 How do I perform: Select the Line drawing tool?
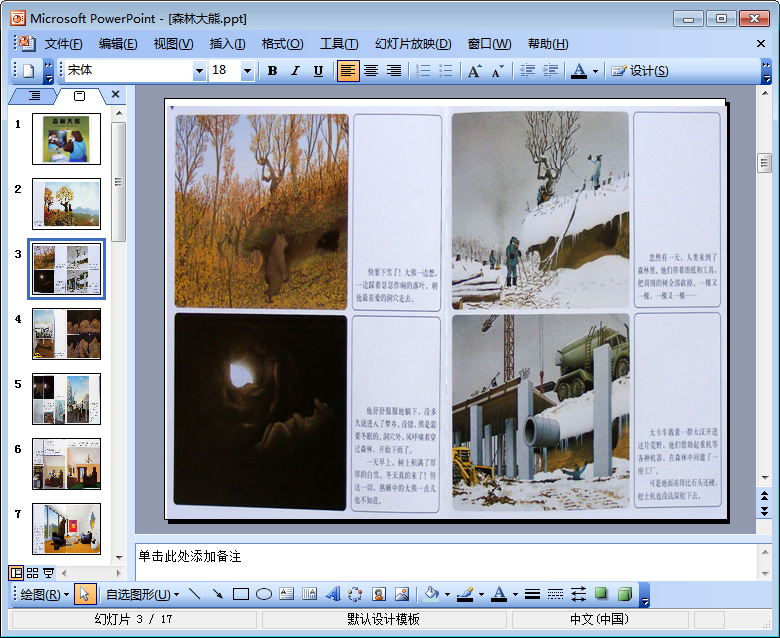[195, 594]
